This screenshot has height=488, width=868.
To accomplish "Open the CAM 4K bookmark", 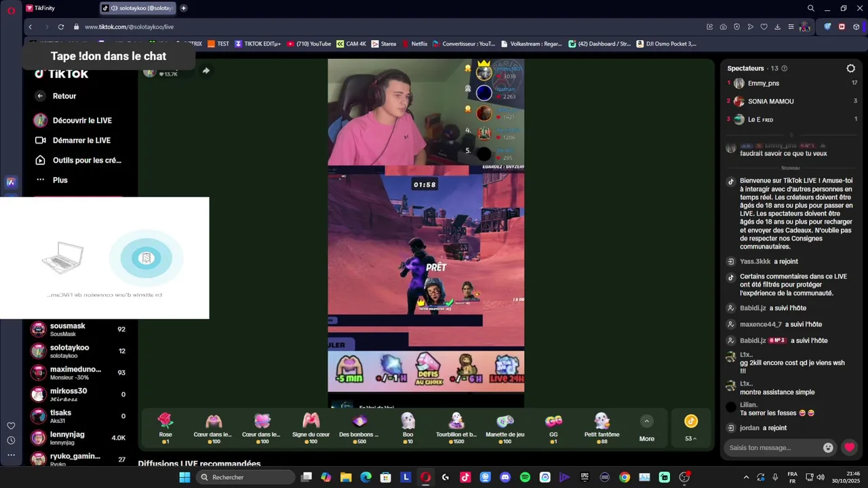I will pyautogui.click(x=351, y=44).
